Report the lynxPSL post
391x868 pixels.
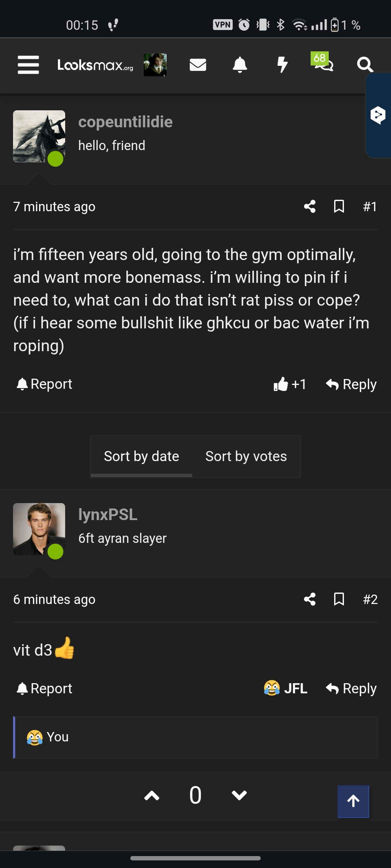pyautogui.click(x=45, y=689)
